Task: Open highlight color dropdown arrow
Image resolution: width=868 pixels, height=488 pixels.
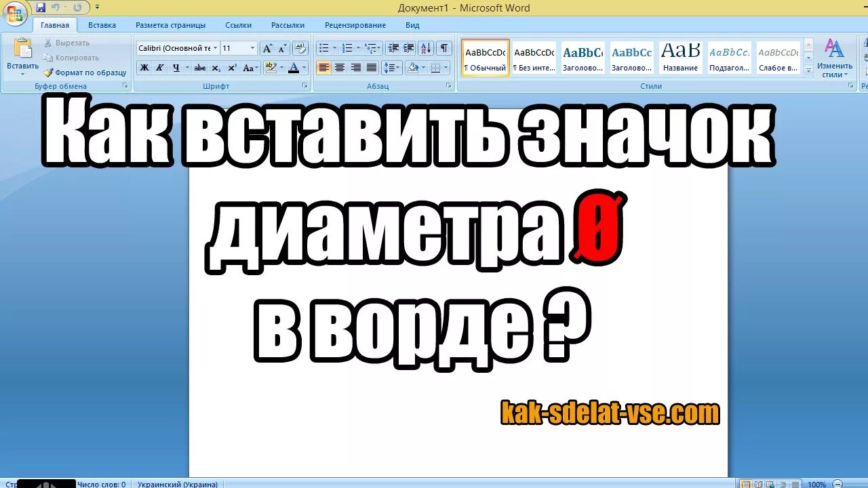Action: [281, 68]
